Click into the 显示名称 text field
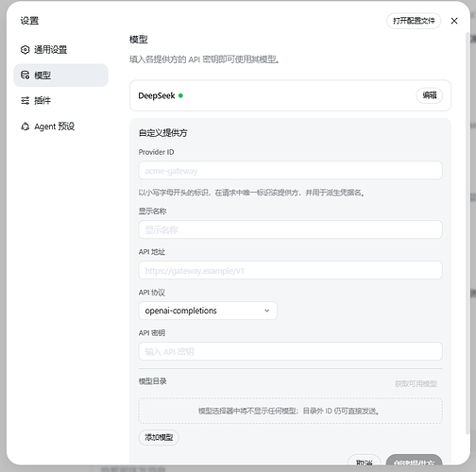Image resolution: width=476 pixels, height=472 pixels. [290, 229]
